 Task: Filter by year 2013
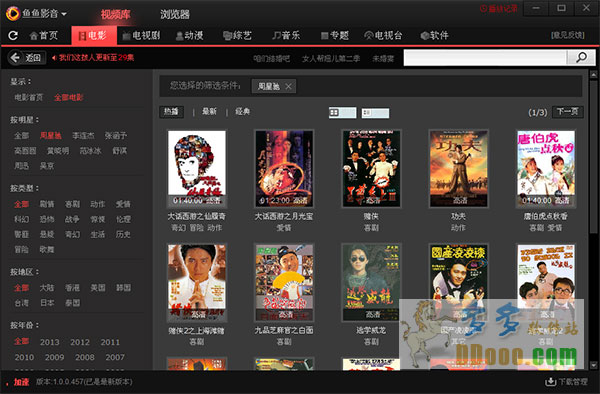pyautogui.click(x=50, y=342)
